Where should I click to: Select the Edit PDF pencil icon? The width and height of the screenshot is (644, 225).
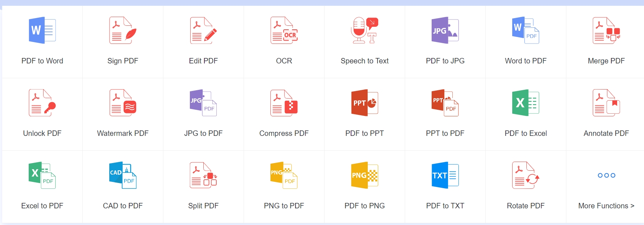[203, 30]
